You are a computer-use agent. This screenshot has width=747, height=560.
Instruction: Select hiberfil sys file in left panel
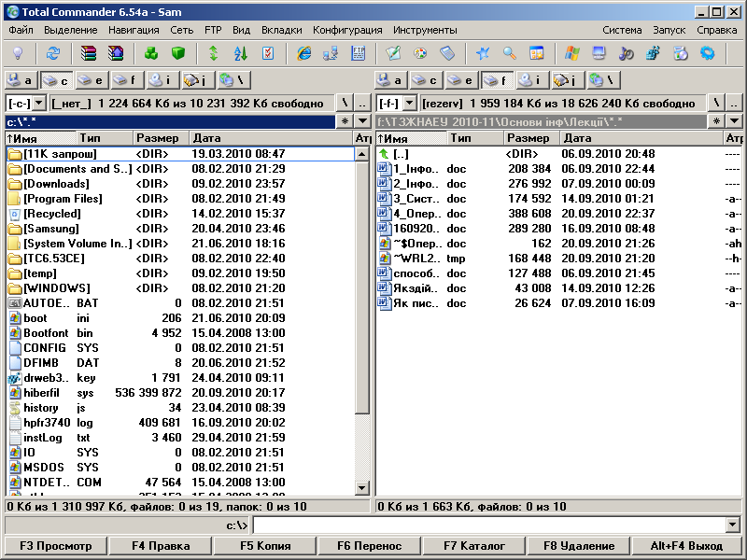(x=181, y=393)
